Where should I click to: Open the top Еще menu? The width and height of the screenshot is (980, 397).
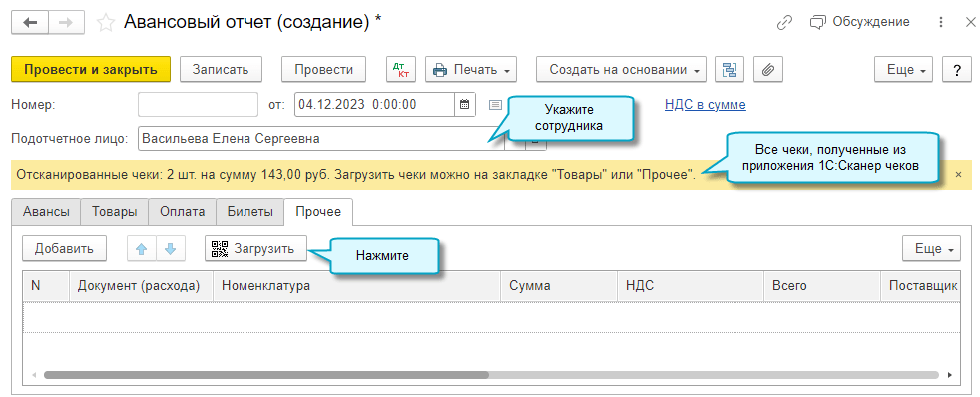904,69
